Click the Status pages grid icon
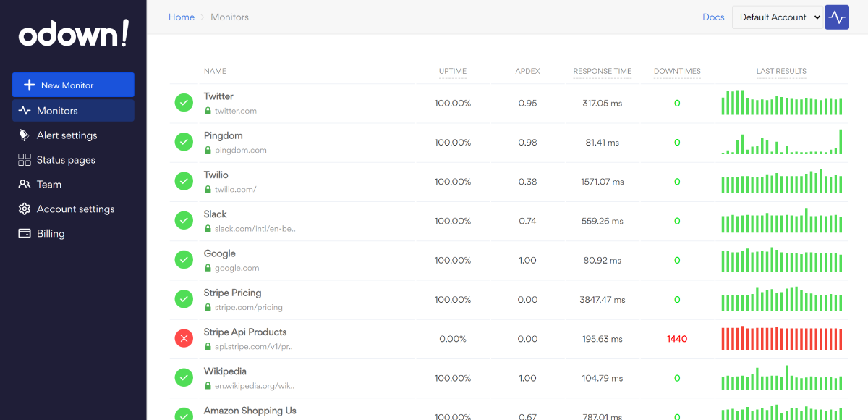 coord(24,160)
